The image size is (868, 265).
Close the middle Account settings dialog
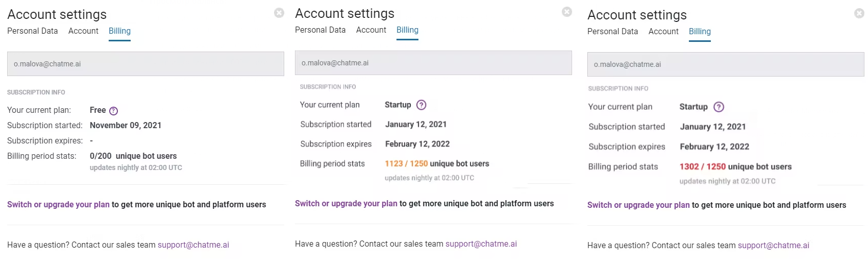tap(566, 12)
